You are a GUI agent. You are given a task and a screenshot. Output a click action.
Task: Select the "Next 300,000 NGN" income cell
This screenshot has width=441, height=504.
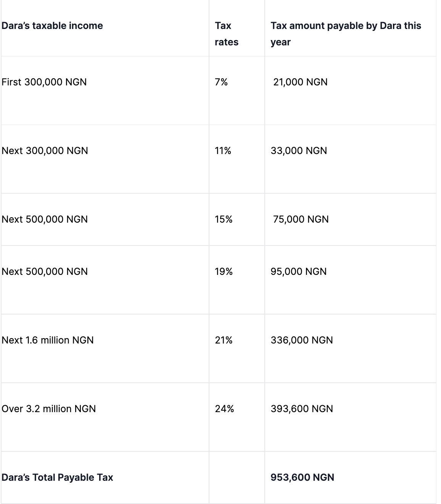(45, 151)
